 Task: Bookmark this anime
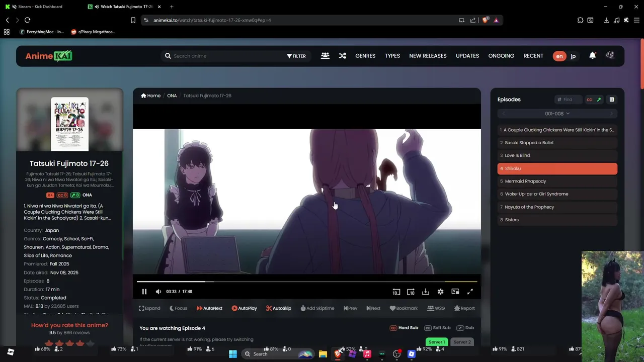tap(404, 308)
